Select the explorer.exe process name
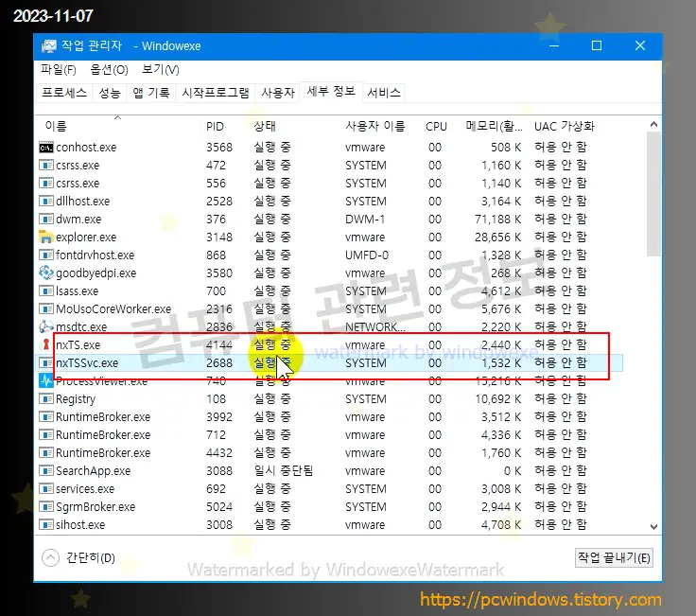Screen dimensions: 696x616 pos(86,238)
